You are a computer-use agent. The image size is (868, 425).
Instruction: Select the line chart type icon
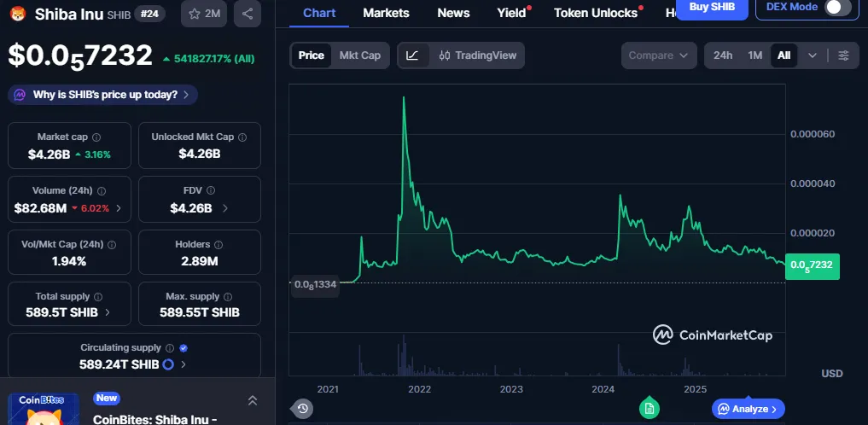pos(412,55)
